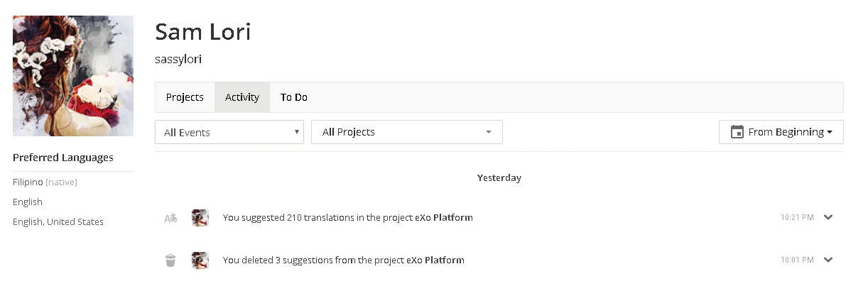The width and height of the screenshot is (868, 291).
Task: Open the All Projects dropdown
Action: (407, 132)
